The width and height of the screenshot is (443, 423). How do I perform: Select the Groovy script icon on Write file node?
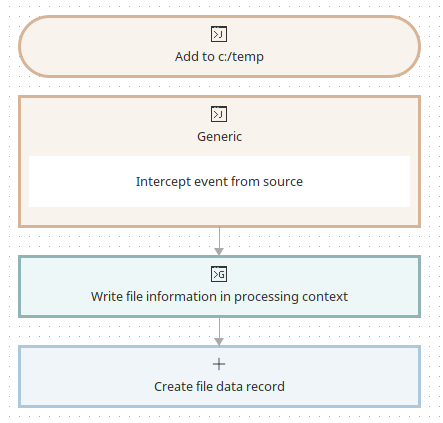coord(219,274)
